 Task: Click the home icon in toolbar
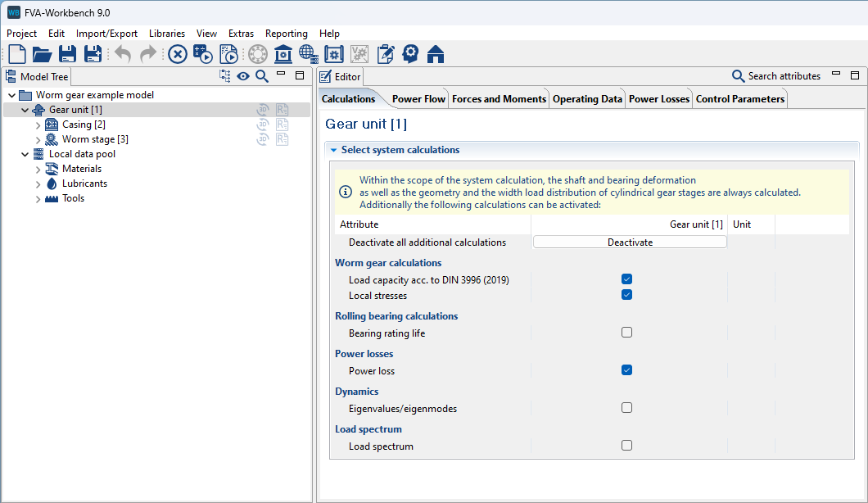(436, 54)
